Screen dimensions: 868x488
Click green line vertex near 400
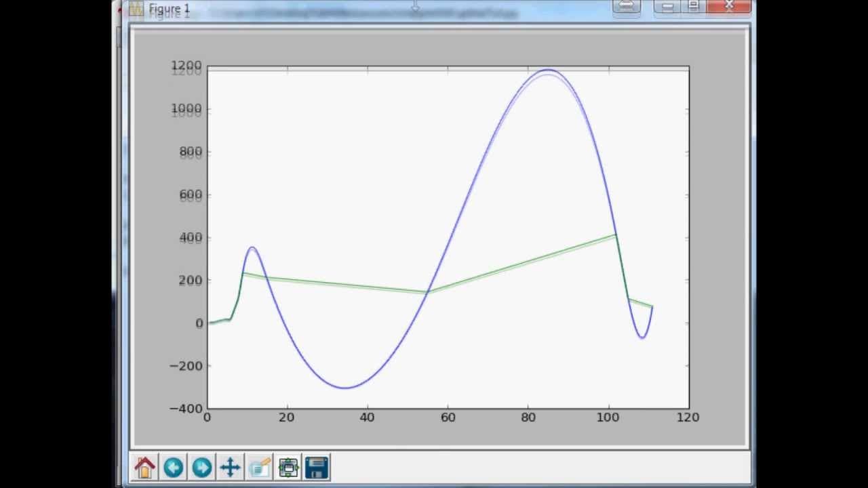(x=615, y=235)
